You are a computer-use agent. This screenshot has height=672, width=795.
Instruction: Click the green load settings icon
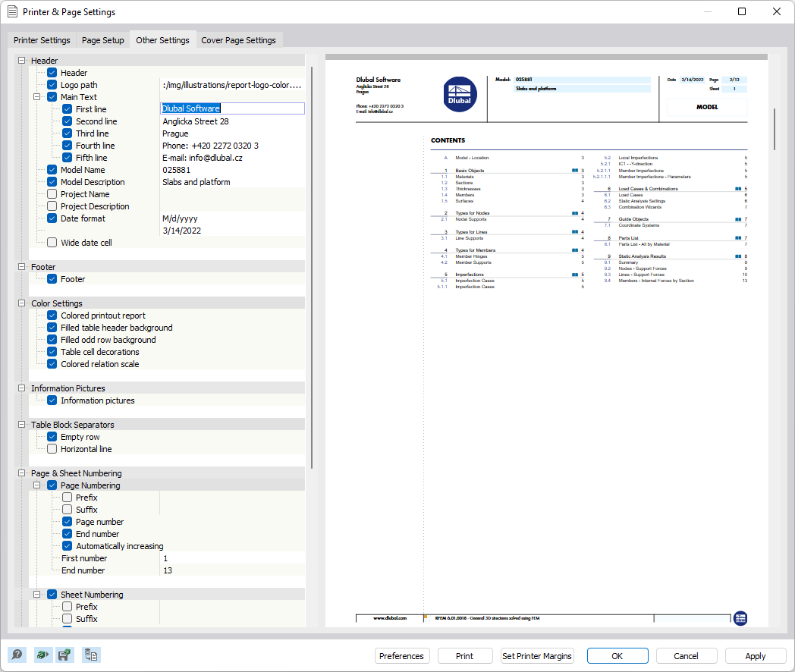42,655
